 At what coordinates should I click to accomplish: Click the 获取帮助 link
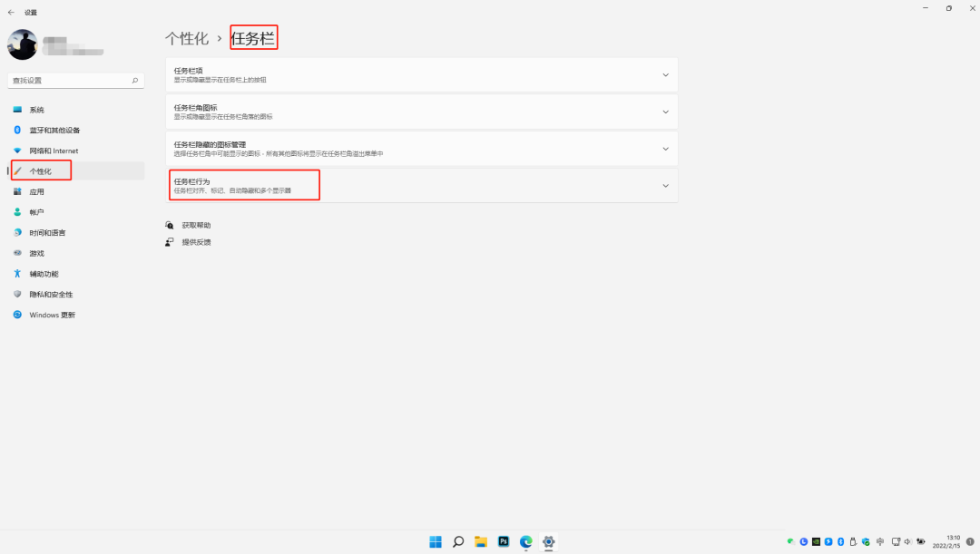coord(196,225)
